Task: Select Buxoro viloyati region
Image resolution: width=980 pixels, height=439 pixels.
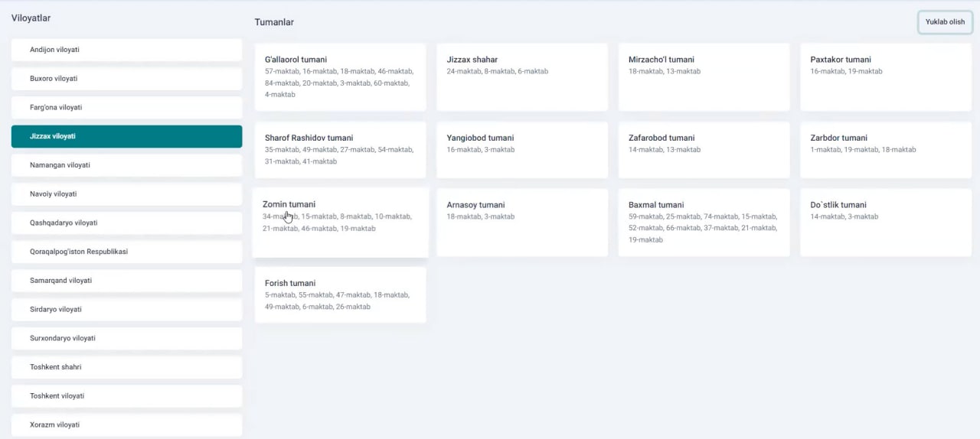Action: [126, 79]
